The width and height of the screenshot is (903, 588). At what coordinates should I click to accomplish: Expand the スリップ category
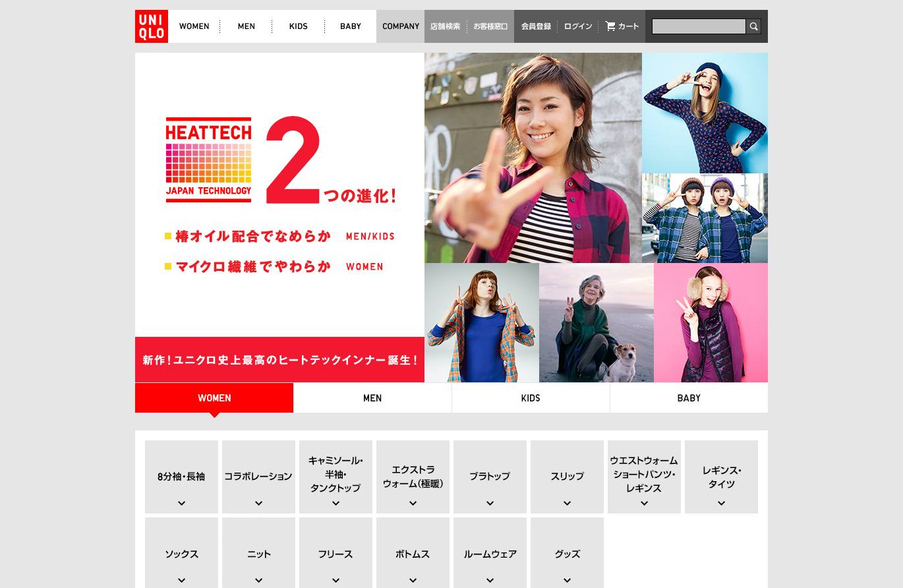567,477
